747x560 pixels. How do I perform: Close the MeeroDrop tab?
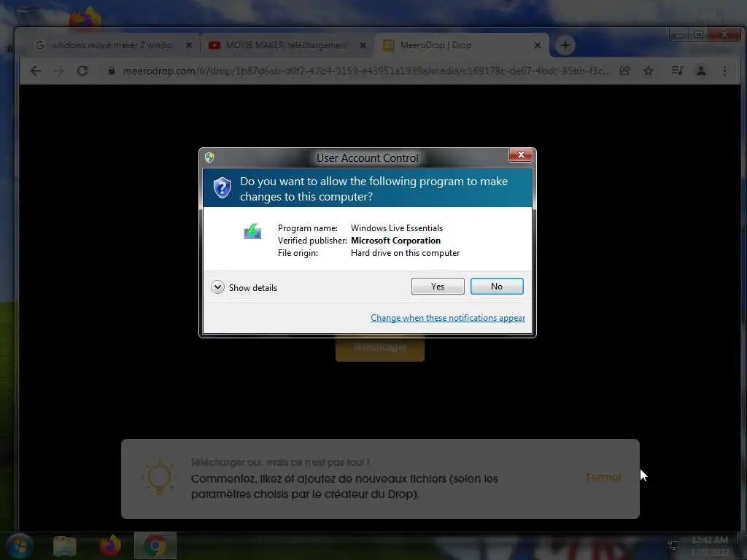pyautogui.click(x=538, y=45)
